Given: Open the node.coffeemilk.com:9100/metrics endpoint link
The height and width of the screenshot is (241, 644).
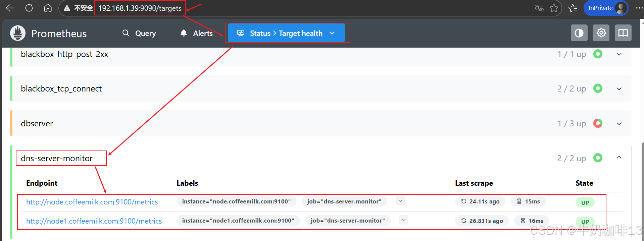Looking at the screenshot, I should [92, 202].
